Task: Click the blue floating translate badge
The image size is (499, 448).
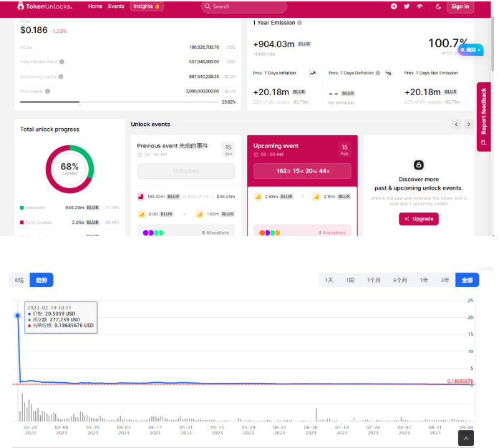Action: (470, 49)
